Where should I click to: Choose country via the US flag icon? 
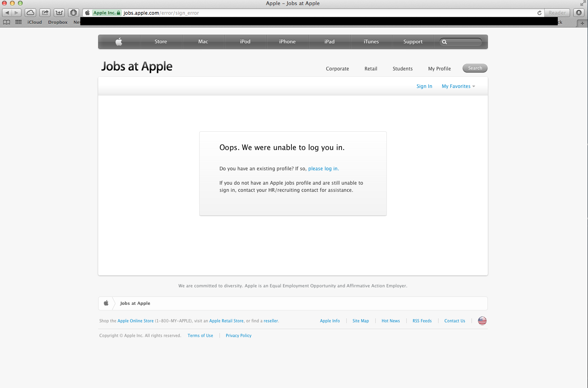tap(482, 321)
